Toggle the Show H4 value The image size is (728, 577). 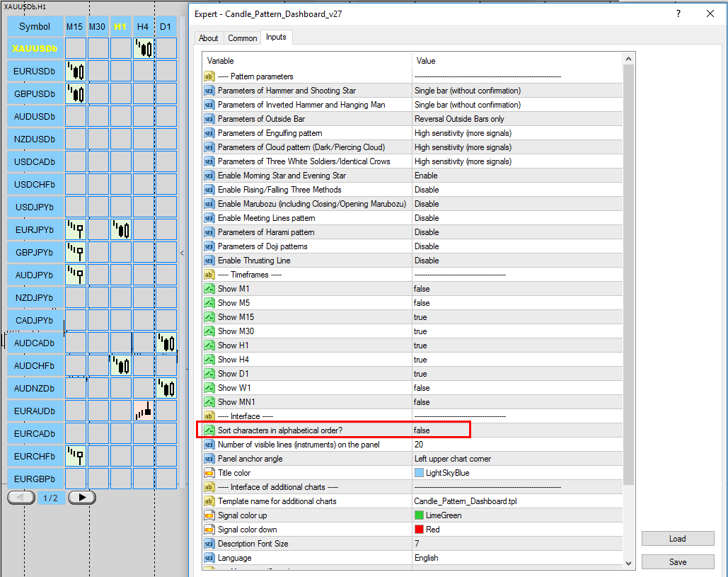point(516,360)
